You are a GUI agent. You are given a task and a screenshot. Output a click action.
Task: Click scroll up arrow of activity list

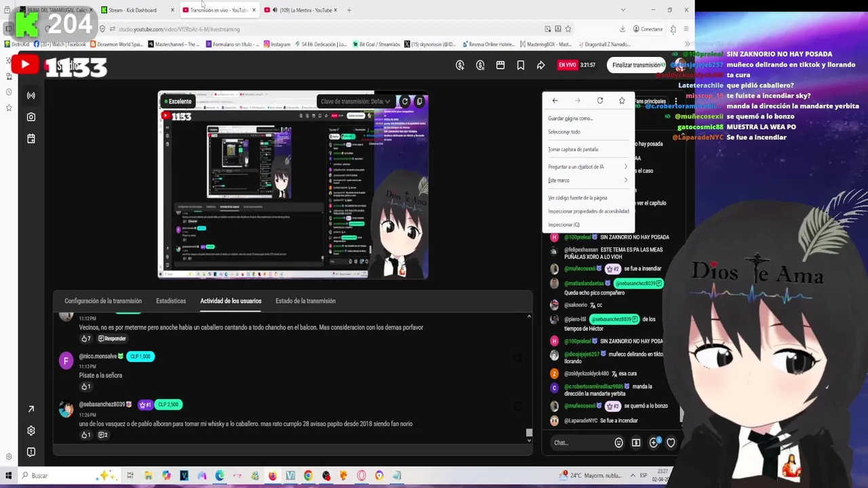click(x=529, y=317)
